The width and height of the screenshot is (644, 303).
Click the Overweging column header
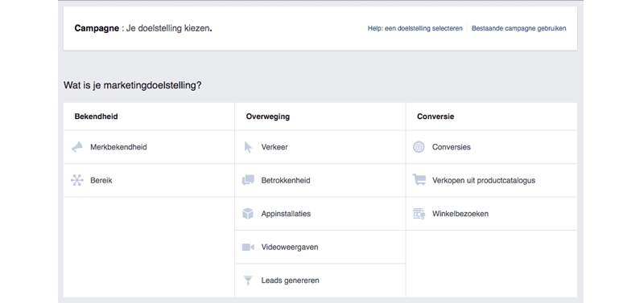pyautogui.click(x=268, y=117)
